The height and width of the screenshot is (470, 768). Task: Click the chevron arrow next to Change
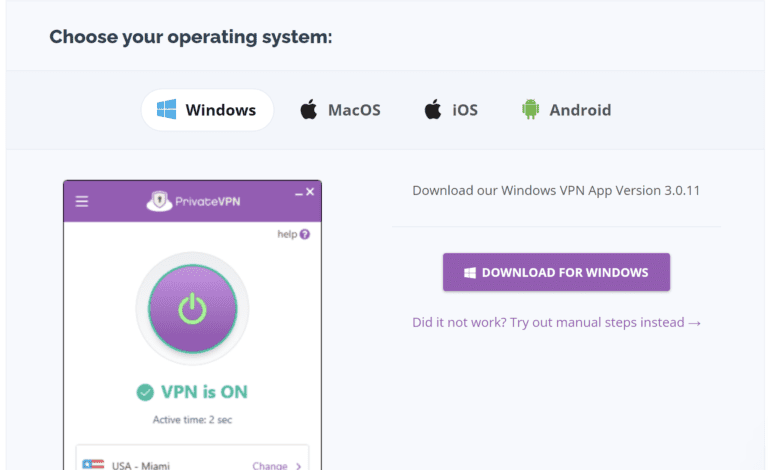(298, 465)
